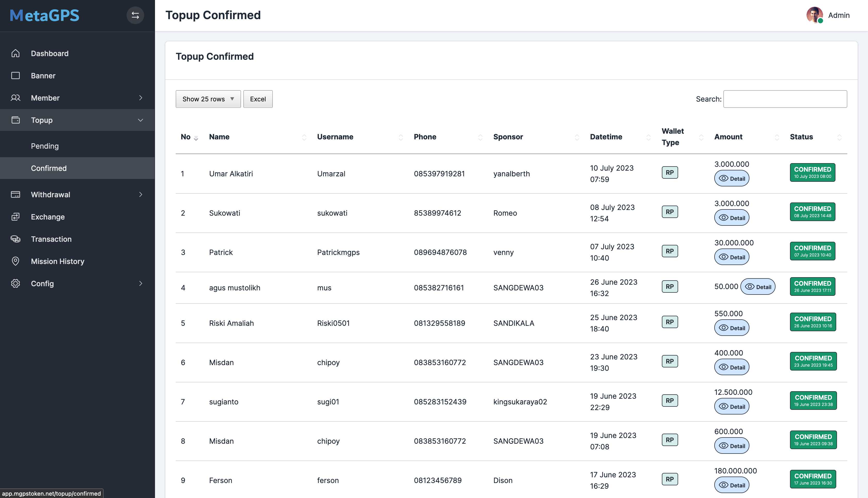
Task: Click the Member people icon
Action: 16,98
